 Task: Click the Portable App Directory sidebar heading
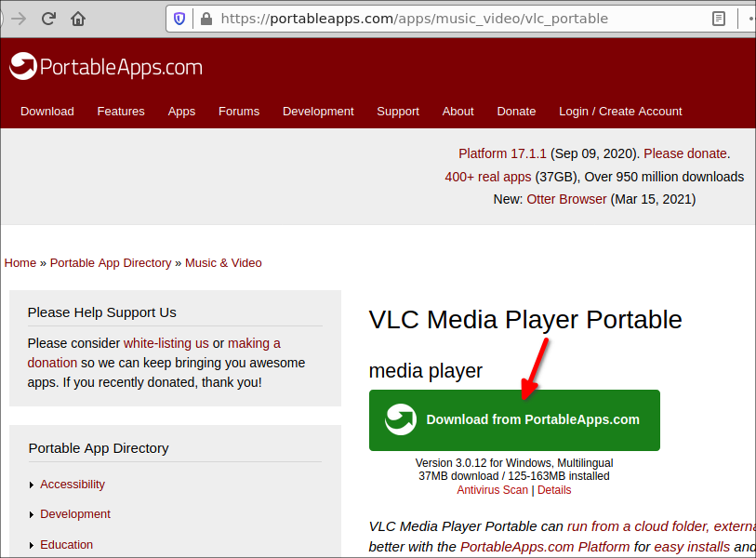point(99,448)
